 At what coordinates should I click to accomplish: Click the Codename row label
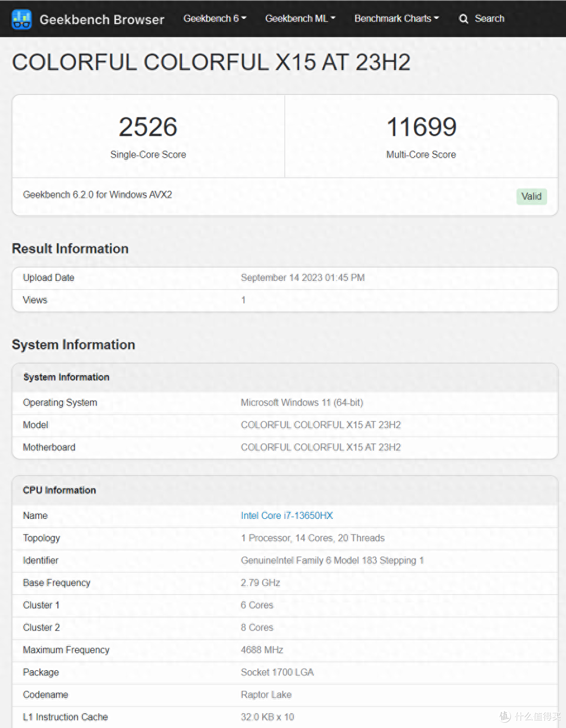46,695
